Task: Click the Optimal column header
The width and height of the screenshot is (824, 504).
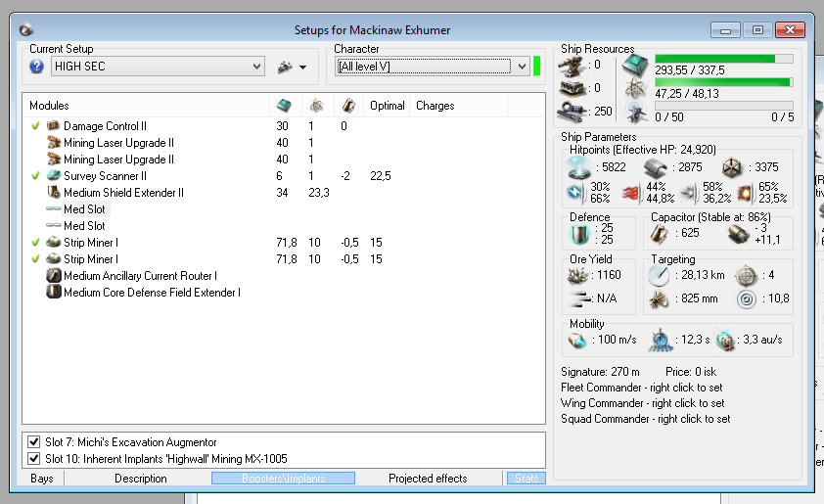Action: pyautogui.click(x=388, y=106)
